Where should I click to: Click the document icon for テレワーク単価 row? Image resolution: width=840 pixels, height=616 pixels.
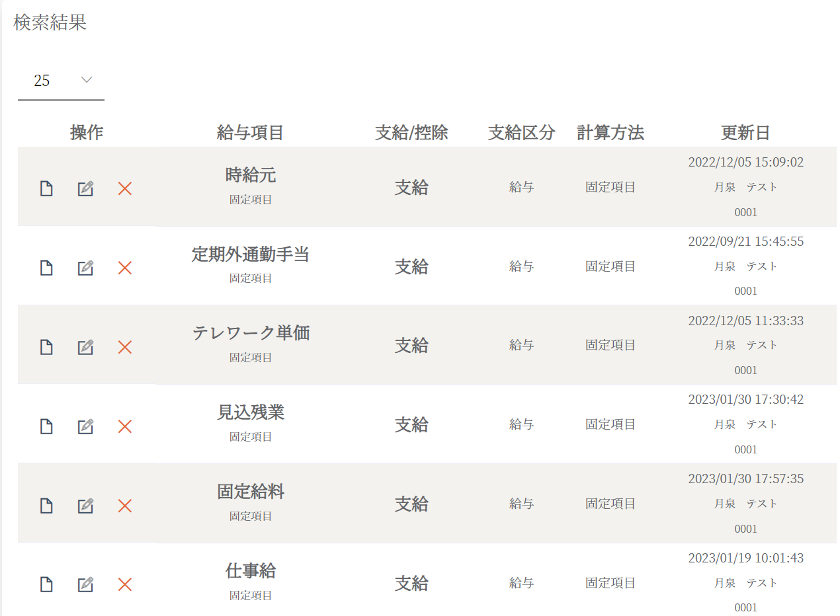[46, 347]
